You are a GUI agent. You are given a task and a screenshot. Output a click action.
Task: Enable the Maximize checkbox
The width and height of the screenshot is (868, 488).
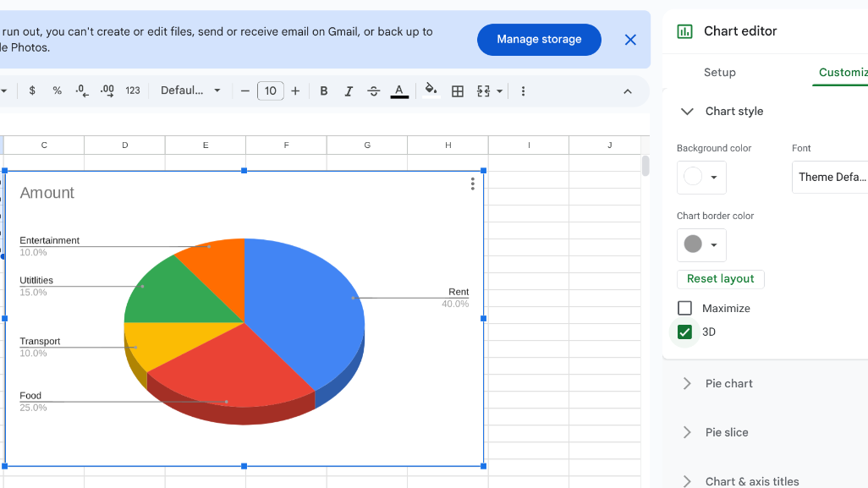pyautogui.click(x=685, y=309)
